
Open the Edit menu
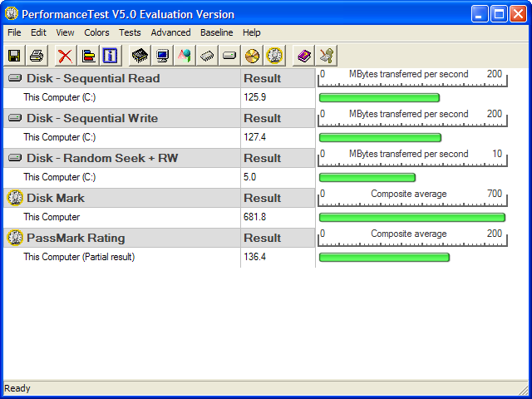click(38, 32)
